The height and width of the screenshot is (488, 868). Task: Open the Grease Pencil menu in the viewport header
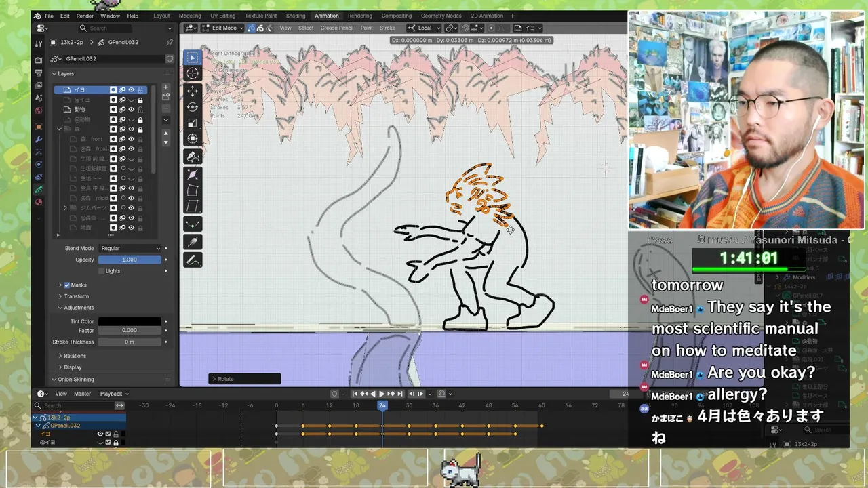(x=337, y=28)
